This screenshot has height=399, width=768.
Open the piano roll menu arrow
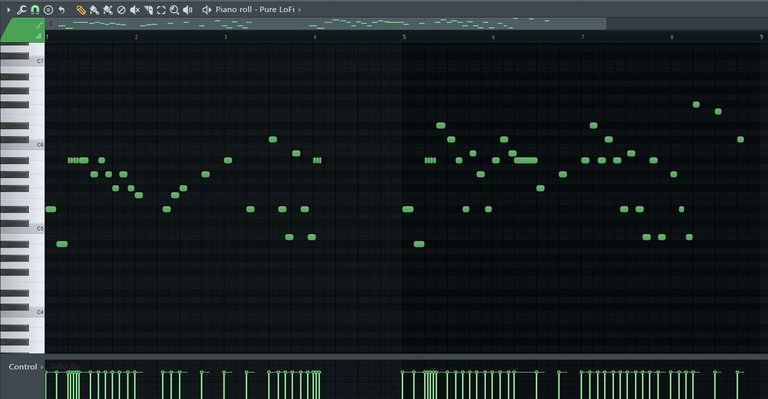coord(8,9)
